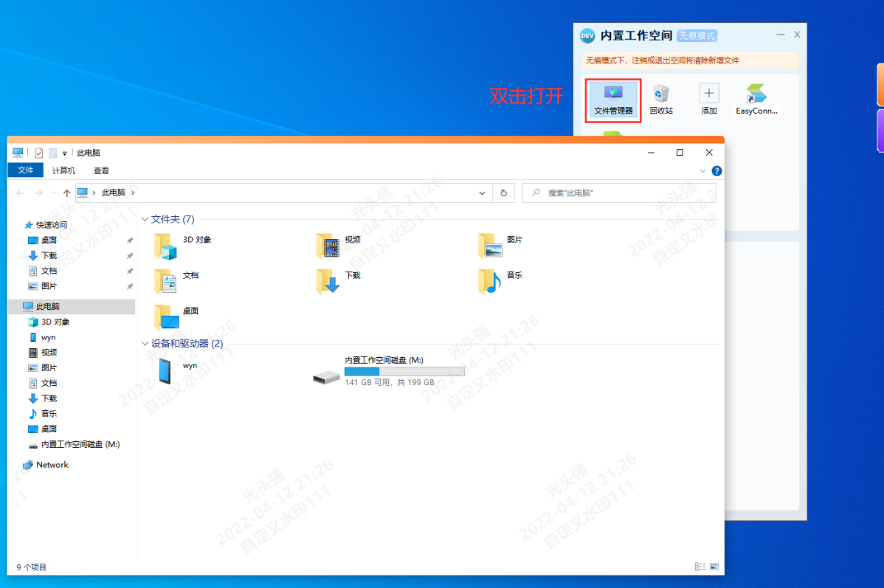Navigate forward with the right arrow
The height and width of the screenshot is (588, 884).
pos(38,193)
